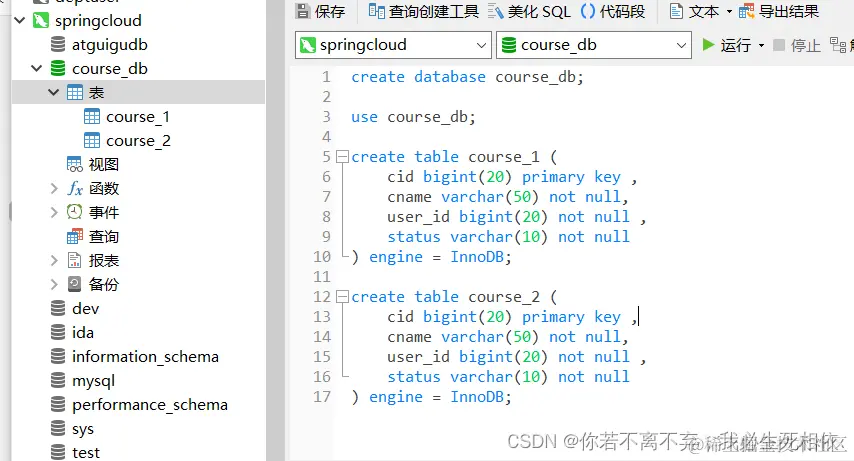Select the sys database

pyautogui.click(x=83, y=429)
